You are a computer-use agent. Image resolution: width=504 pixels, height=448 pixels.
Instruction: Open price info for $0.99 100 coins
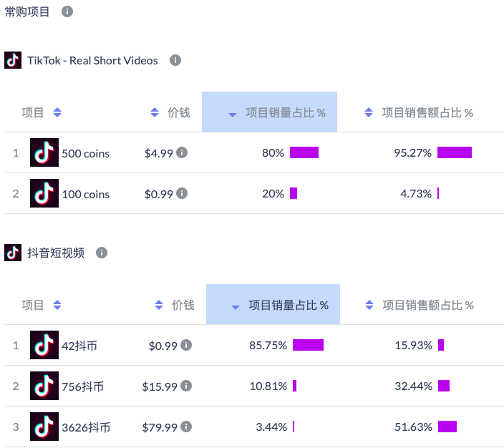[182, 193]
